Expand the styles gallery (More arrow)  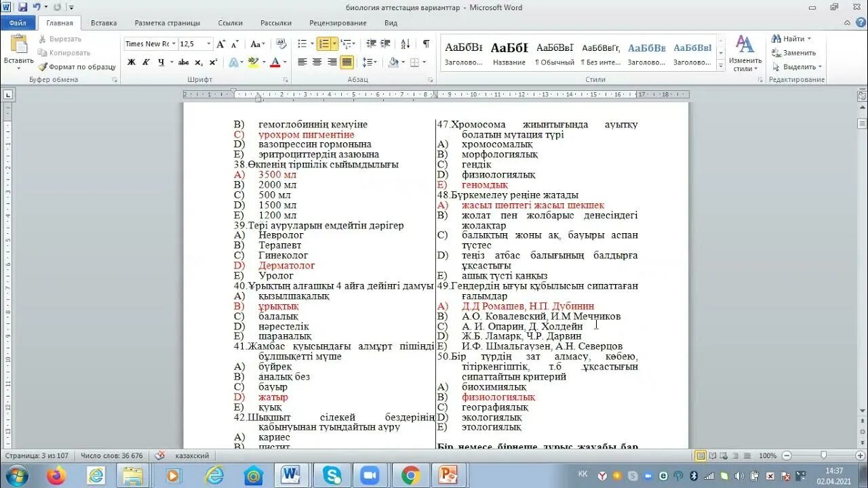(720, 66)
